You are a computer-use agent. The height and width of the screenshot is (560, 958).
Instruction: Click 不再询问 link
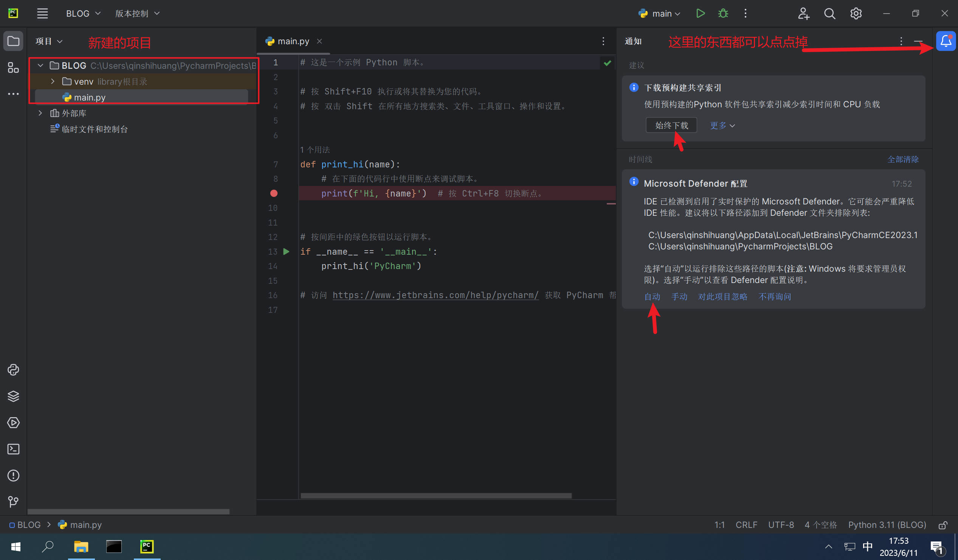(775, 296)
